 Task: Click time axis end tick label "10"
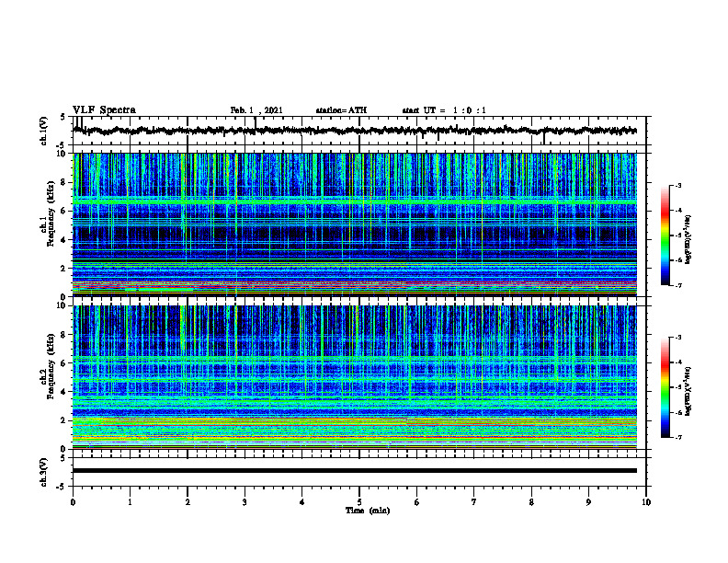pyautogui.click(x=646, y=502)
